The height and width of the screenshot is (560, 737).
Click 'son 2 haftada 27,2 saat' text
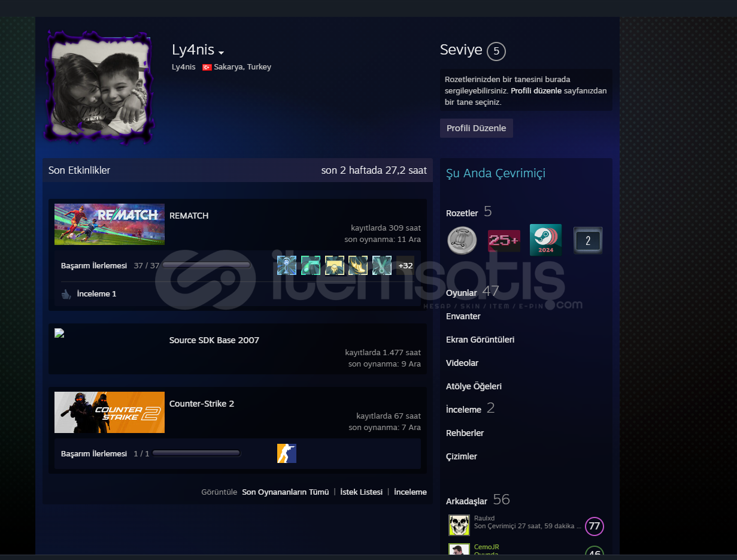pyautogui.click(x=374, y=170)
